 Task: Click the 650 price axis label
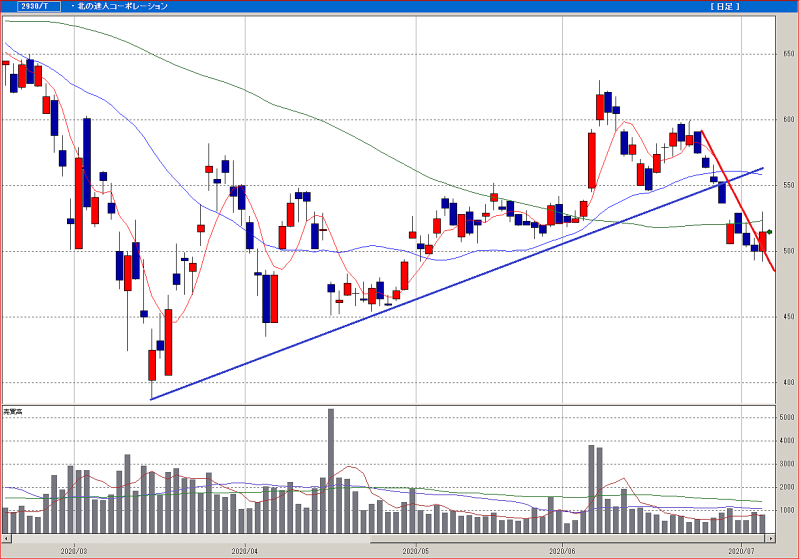click(786, 54)
